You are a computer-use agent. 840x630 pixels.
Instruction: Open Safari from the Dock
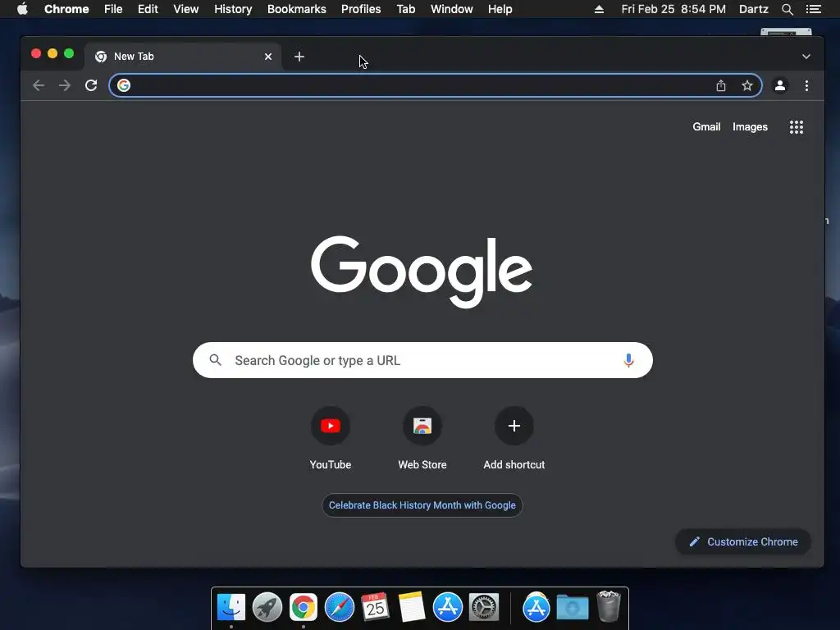340,608
